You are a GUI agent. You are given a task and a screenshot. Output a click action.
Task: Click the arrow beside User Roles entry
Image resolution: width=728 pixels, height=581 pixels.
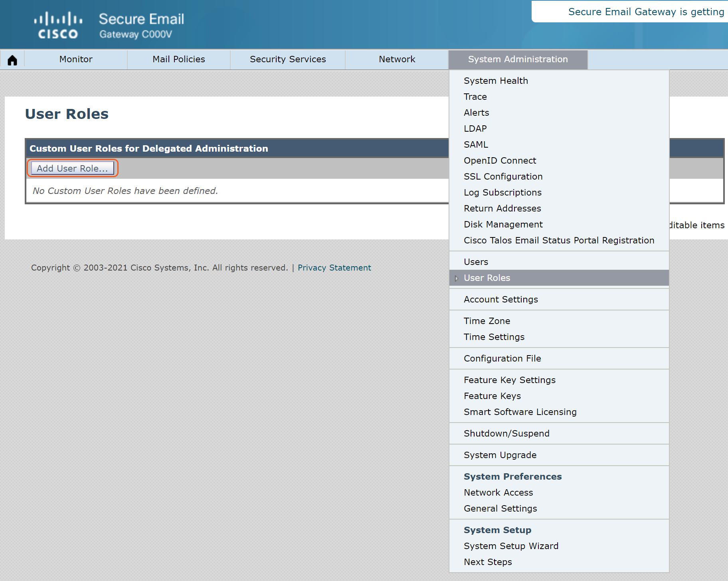click(456, 278)
